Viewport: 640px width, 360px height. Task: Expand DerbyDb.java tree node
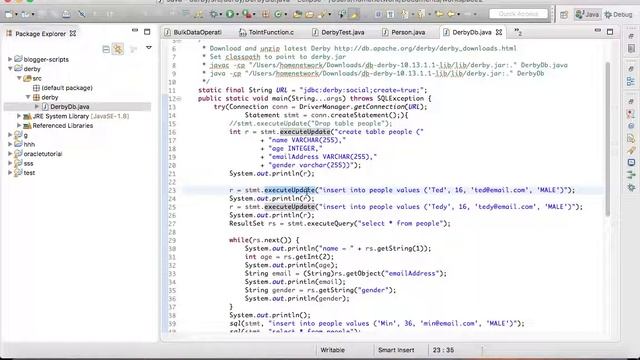(x=37, y=107)
